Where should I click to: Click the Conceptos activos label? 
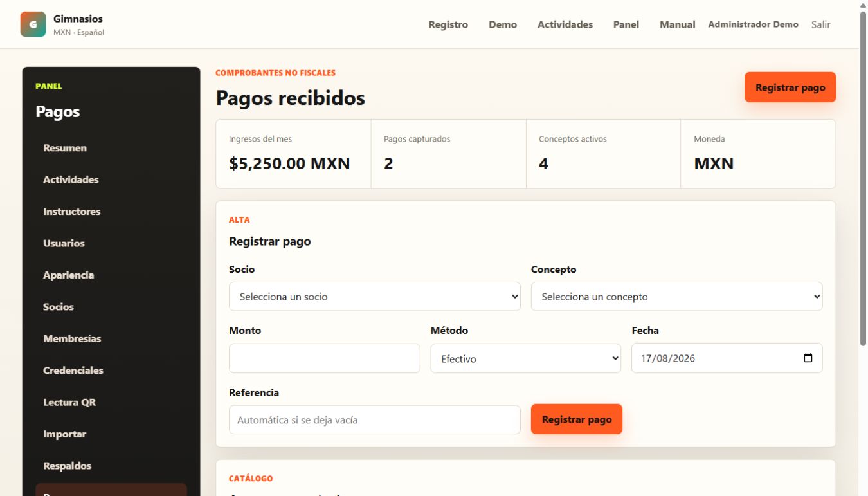(572, 139)
